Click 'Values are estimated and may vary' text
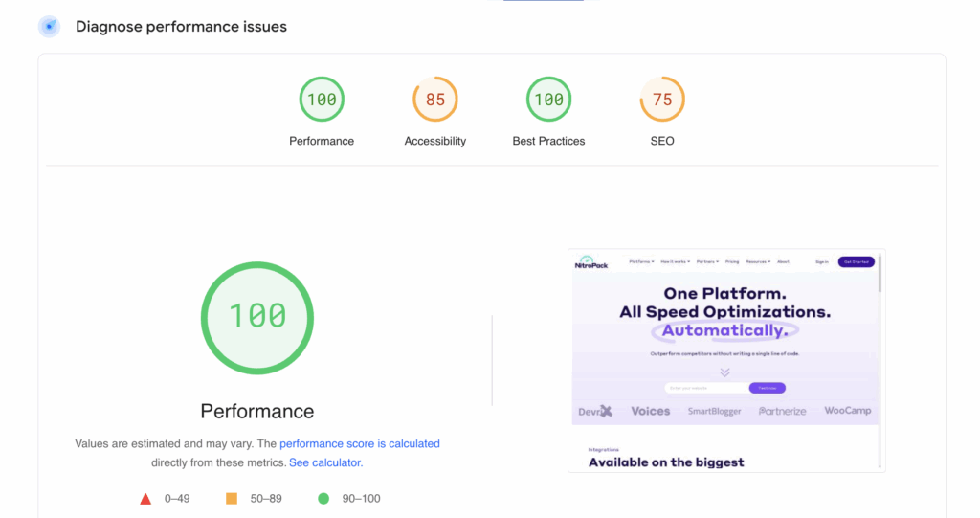 pyautogui.click(x=165, y=443)
